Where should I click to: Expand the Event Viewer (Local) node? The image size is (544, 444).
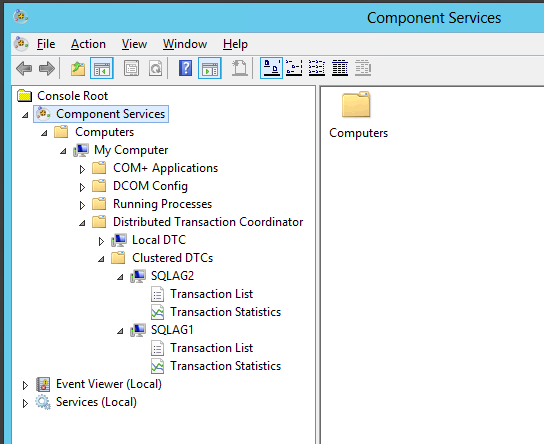25,385
